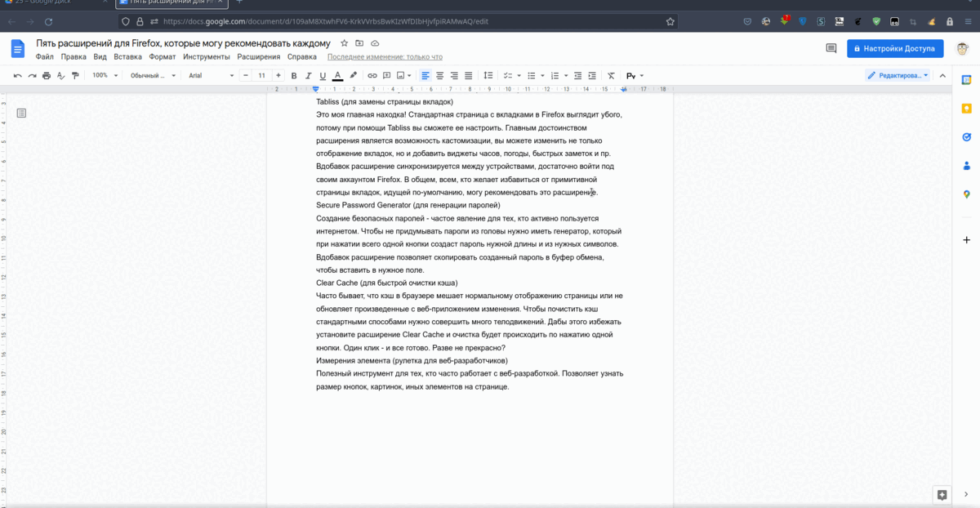
Task: Run the spelling and grammar check icon
Action: 61,75
